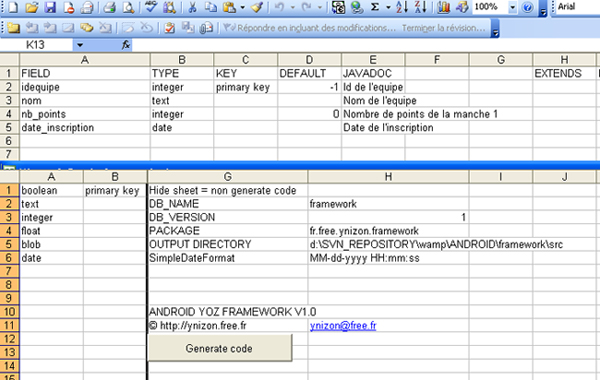
Task: Click Terminer la révision button
Action: 443,28
